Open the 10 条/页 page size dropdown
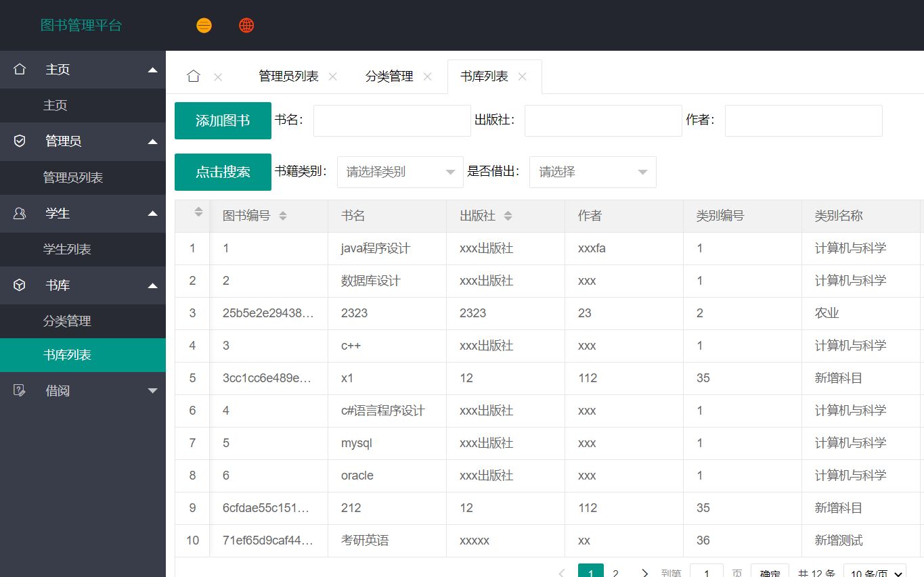 (874, 572)
